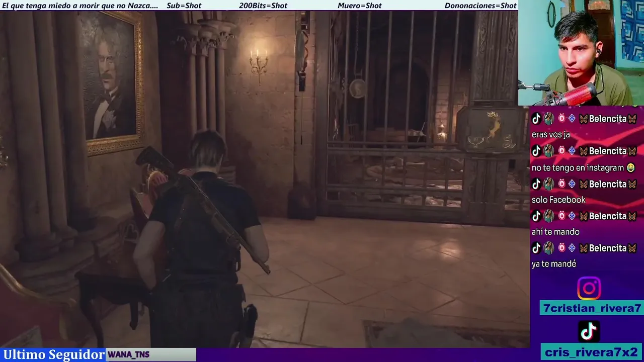Click the TikTok icon in the chat row above "eras vos ja"

click(536, 119)
